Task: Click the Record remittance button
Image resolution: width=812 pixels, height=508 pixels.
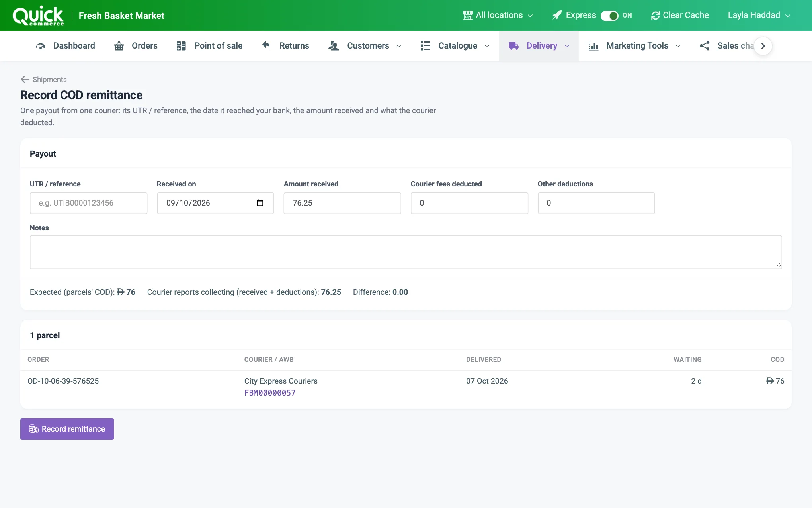Action: (x=67, y=429)
